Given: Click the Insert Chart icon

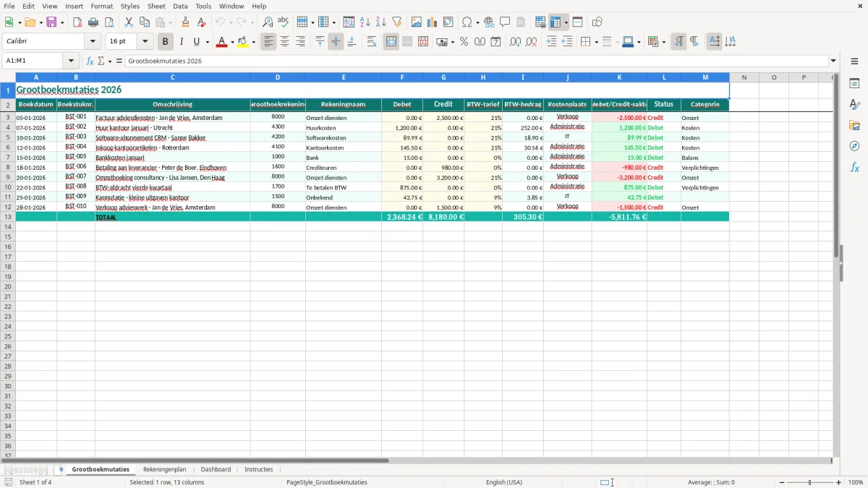Looking at the screenshot, I should coord(433,22).
